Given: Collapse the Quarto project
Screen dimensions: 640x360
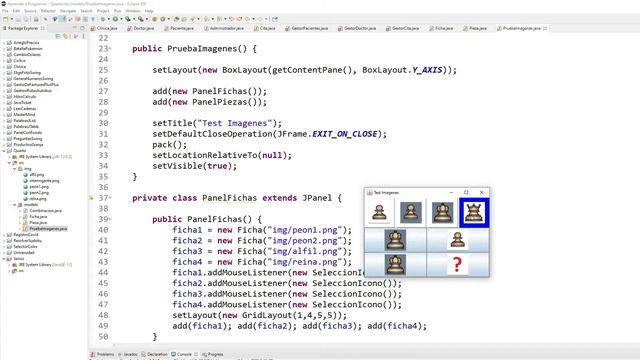Looking at the screenshot, I should [4, 151].
